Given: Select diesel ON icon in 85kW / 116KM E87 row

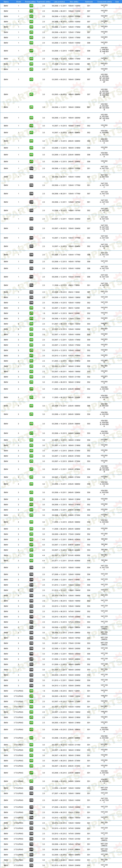Looking at the screenshot, I should [x=31, y=292].
